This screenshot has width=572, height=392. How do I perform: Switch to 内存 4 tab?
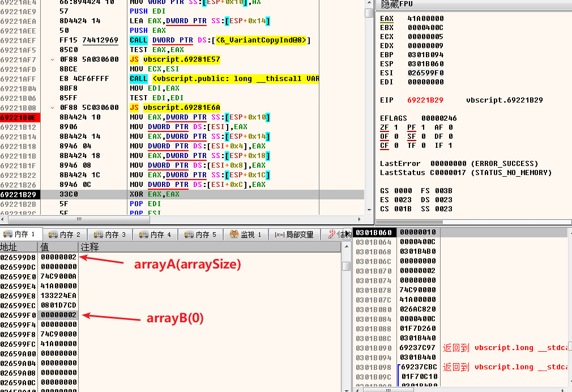pyautogui.click(x=155, y=235)
